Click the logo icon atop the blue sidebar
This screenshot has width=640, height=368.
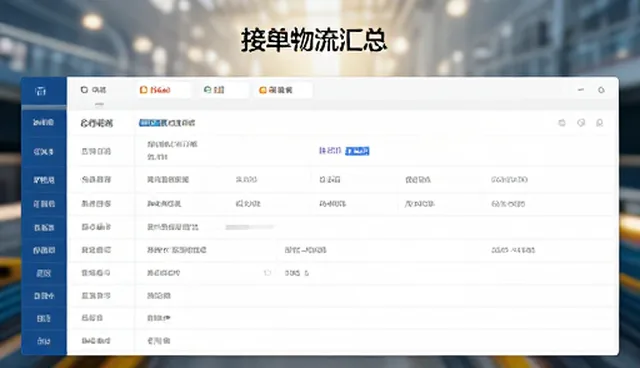(40, 91)
